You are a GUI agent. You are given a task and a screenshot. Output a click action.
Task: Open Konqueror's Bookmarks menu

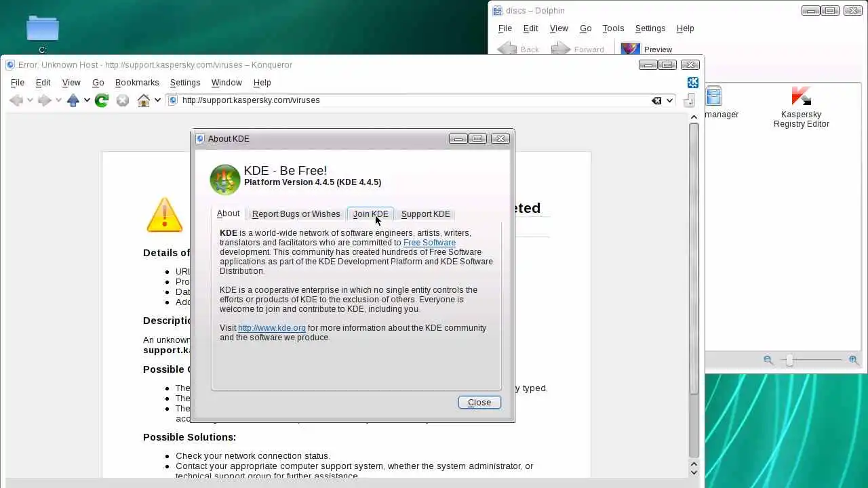pos(137,83)
